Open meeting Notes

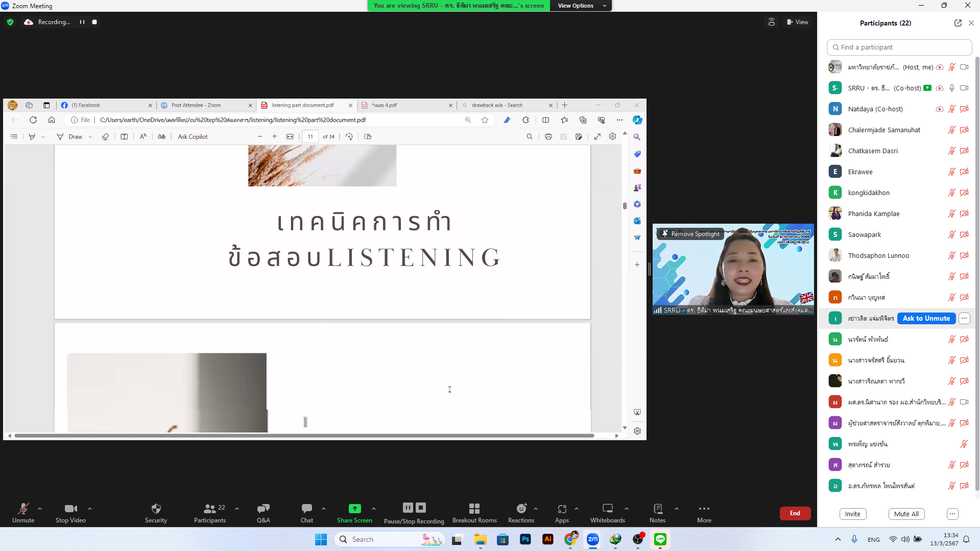(x=657, y=513)
